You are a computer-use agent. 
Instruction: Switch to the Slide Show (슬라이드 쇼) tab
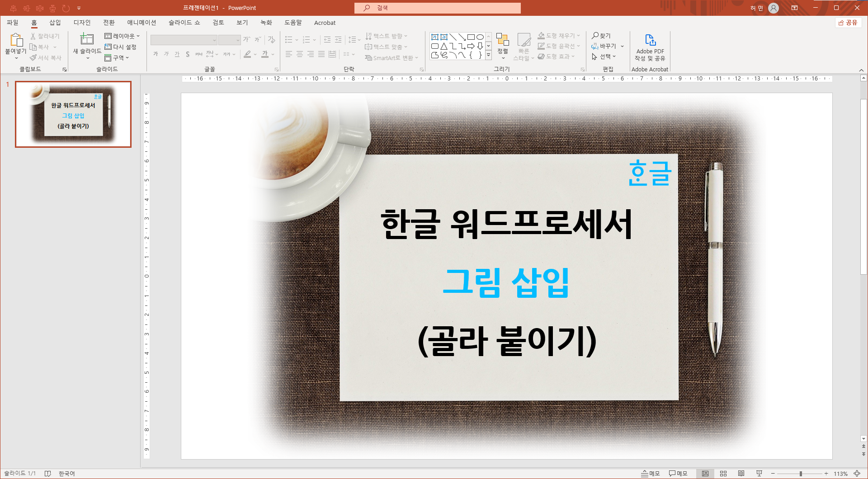(184, 23)
